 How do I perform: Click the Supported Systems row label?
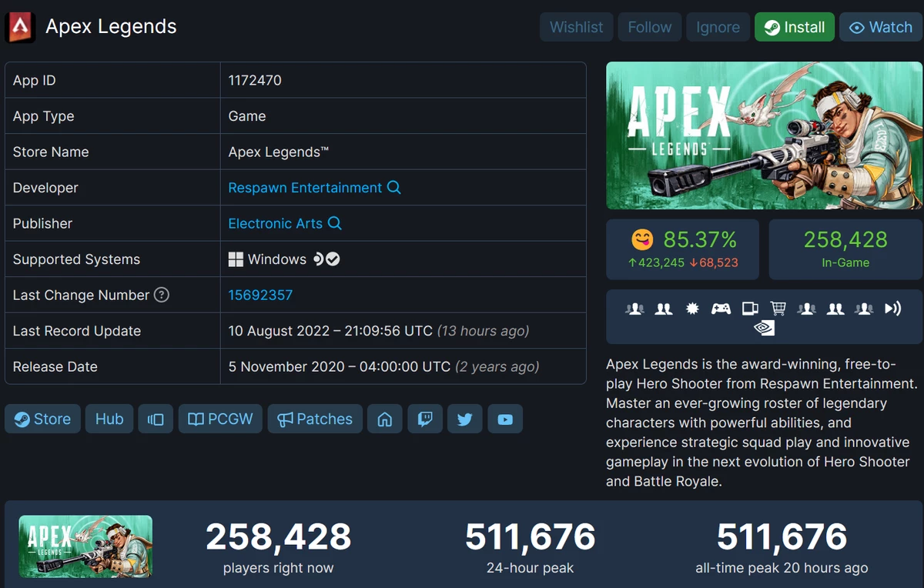coord(76,259)
